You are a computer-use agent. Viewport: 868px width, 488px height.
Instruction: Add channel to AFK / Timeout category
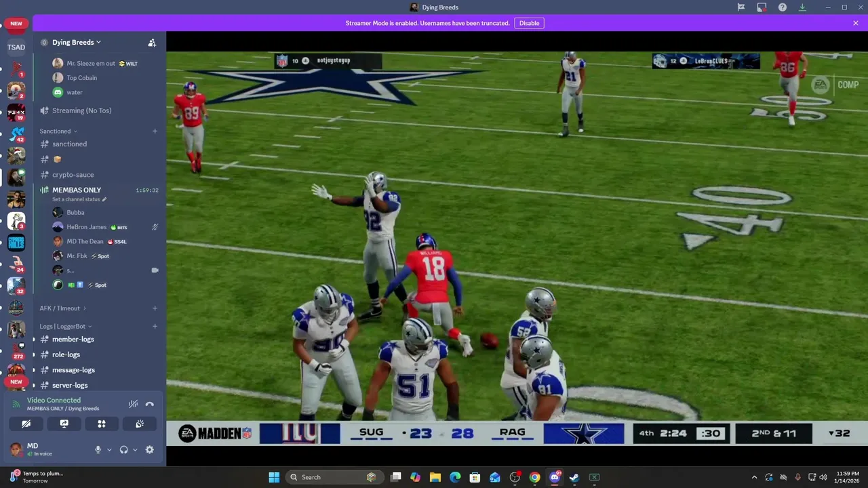pos(155,308)
